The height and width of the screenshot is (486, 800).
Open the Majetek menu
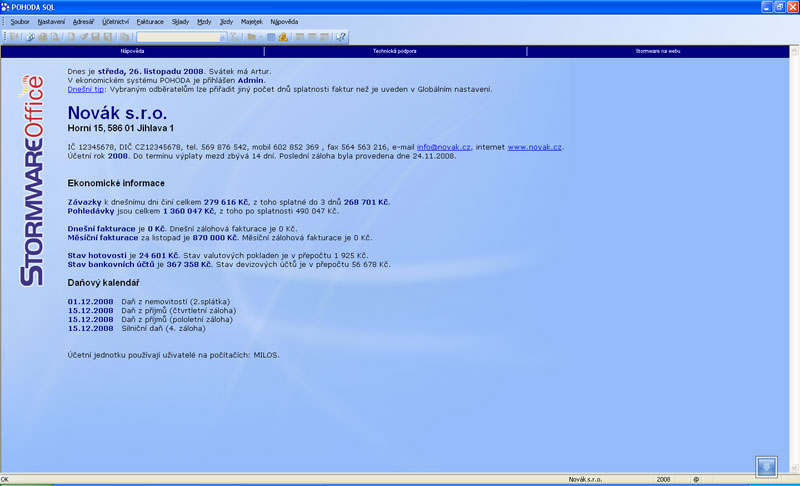(252, 22)
